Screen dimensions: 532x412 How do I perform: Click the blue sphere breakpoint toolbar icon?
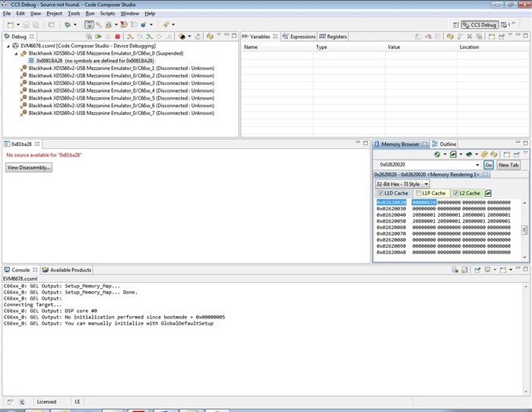coord(144,25)
